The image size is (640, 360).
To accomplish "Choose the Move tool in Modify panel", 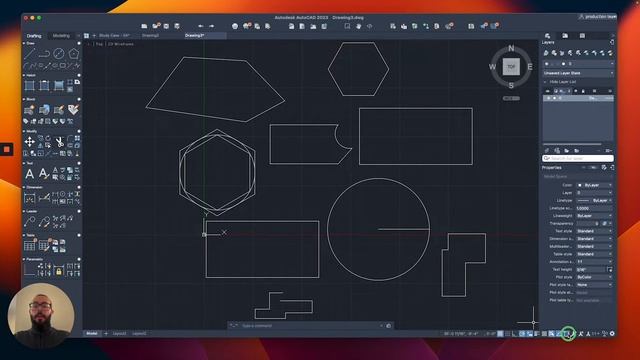I will click(30, 142).
